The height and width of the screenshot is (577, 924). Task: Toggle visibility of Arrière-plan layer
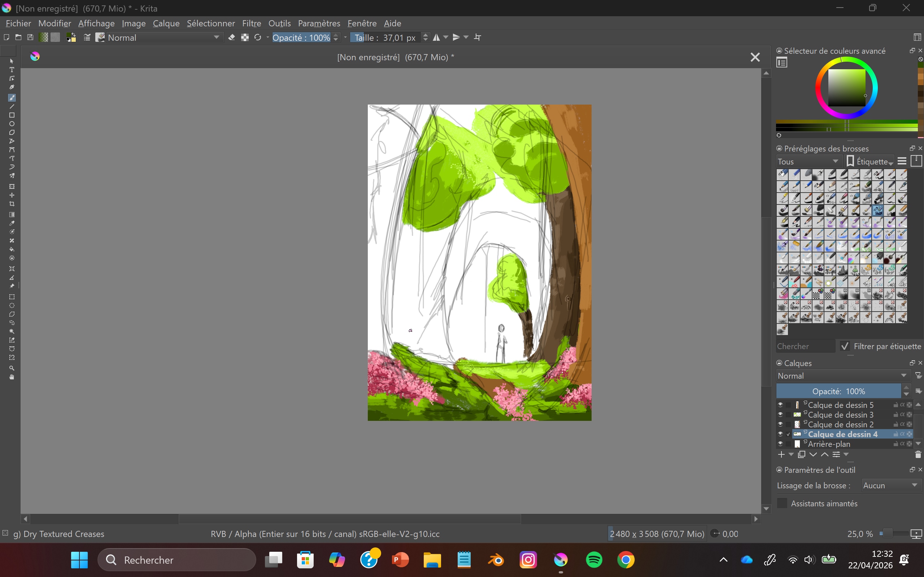pos(780,444)
